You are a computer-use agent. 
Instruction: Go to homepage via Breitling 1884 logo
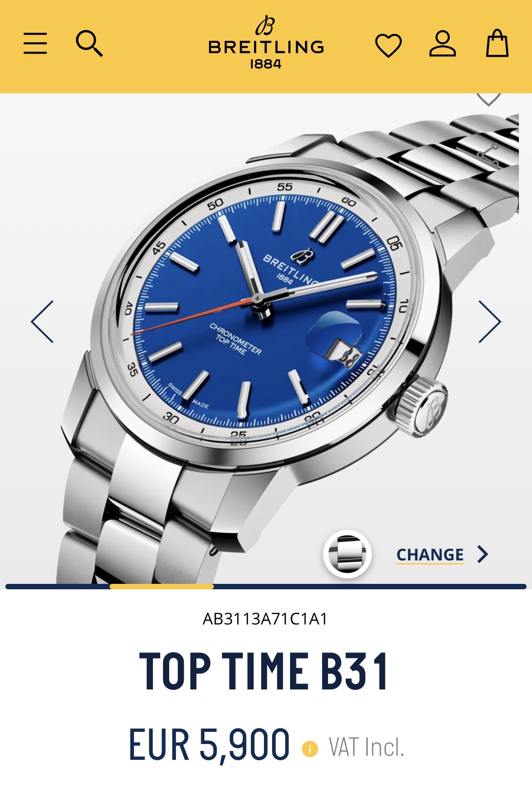tap(266, 43)
